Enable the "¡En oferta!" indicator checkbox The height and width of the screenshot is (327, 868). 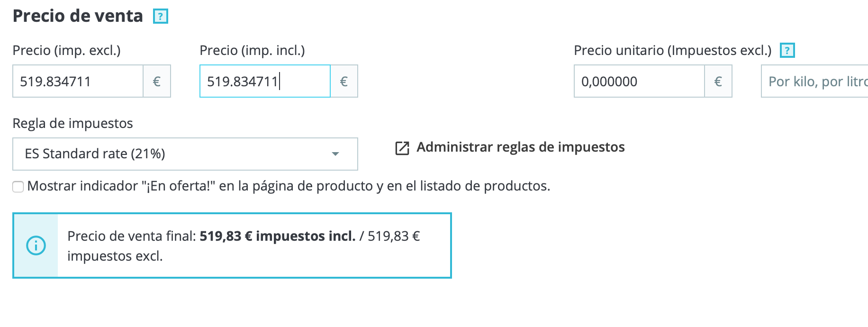click(x=18, y=187)
